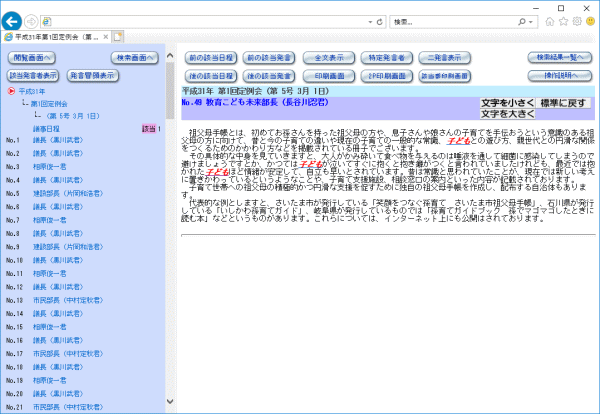Click the 印刷画面 button

click(329, 76)
